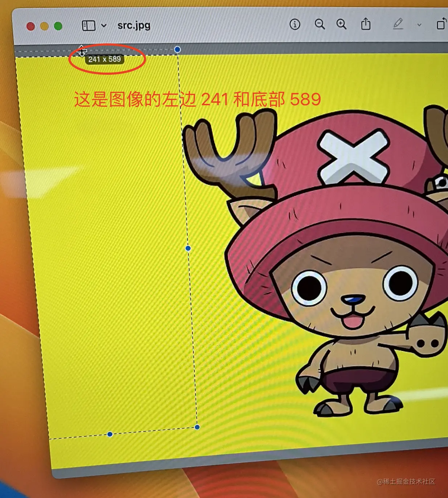This screenshot has height=498, width=448.
Task: Zoom out with the minus magnifier
Action: point(319,24)
